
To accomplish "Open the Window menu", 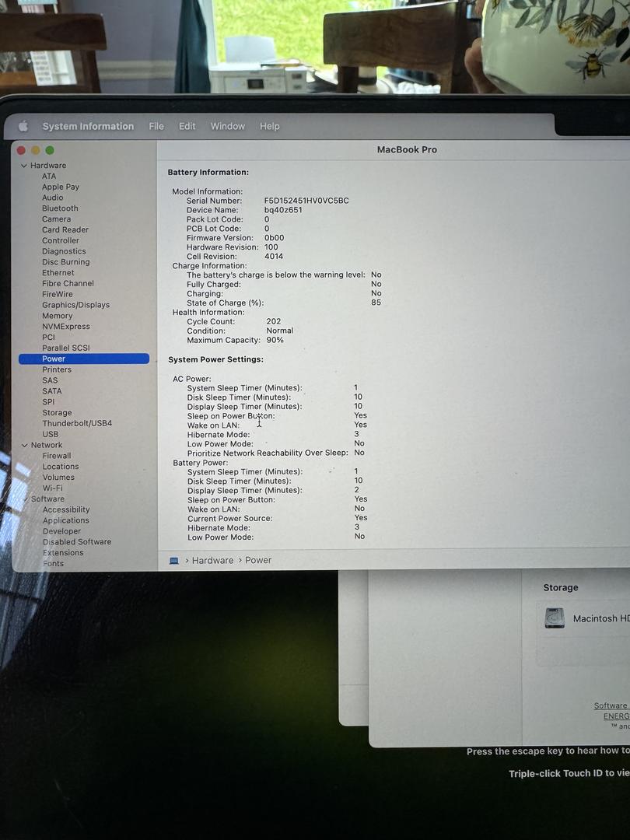I will click(228, 127).
